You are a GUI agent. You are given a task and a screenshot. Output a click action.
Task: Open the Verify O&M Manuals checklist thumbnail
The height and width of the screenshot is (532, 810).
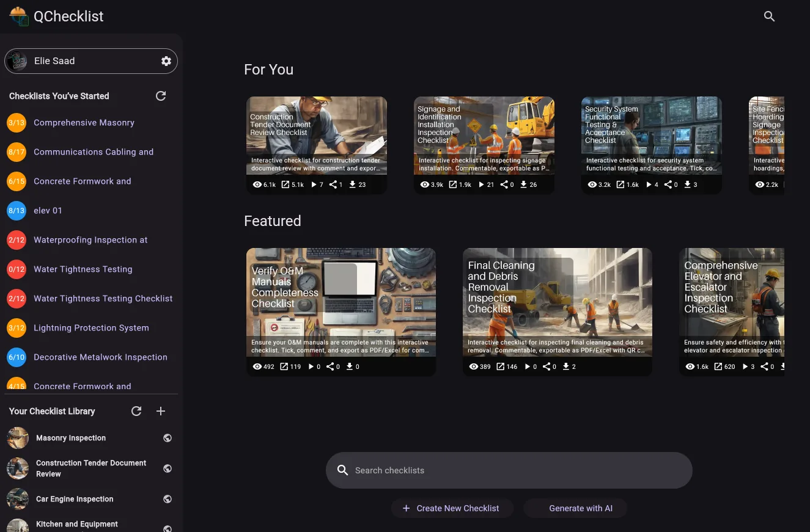point(341,302)
